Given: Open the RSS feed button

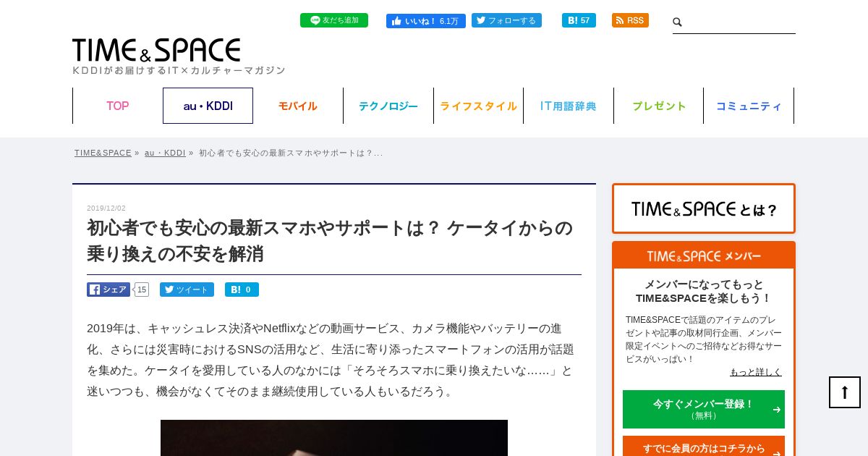Looking at the screenshot, I should pos(630,20).
